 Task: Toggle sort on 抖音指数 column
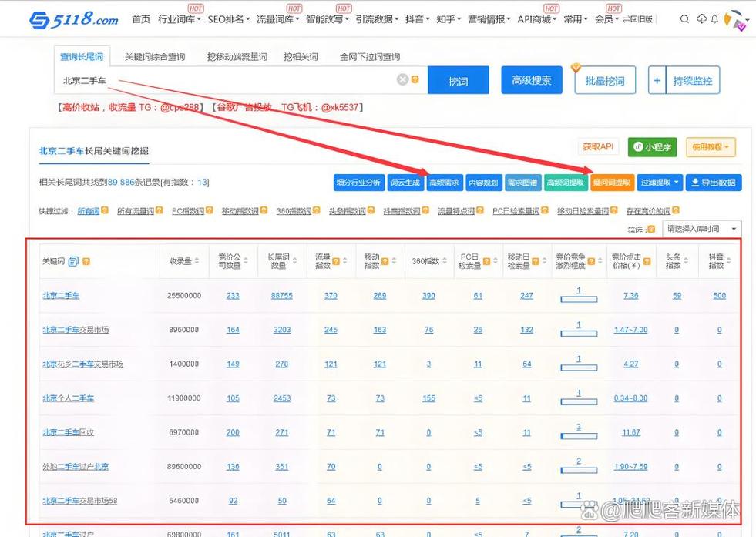(728, 260)
